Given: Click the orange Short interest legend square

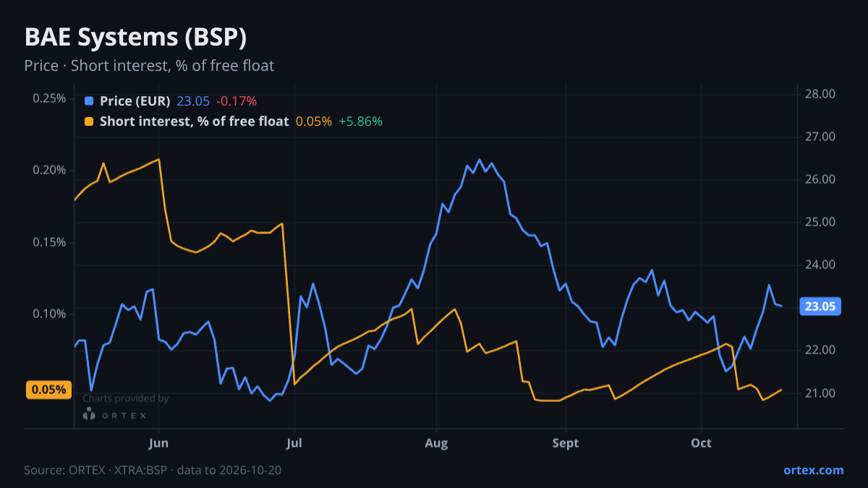Looking at the screenshot, I should 89,121.
